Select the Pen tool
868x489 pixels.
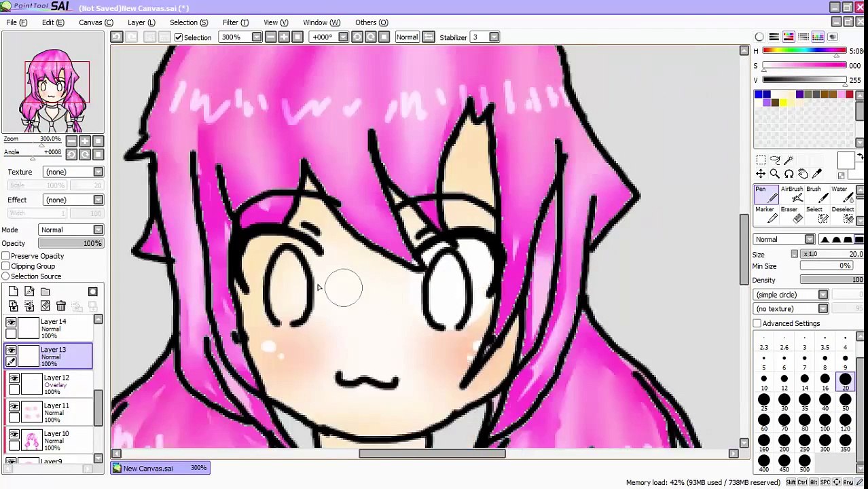pyautogui.click(x=766, y=194)
